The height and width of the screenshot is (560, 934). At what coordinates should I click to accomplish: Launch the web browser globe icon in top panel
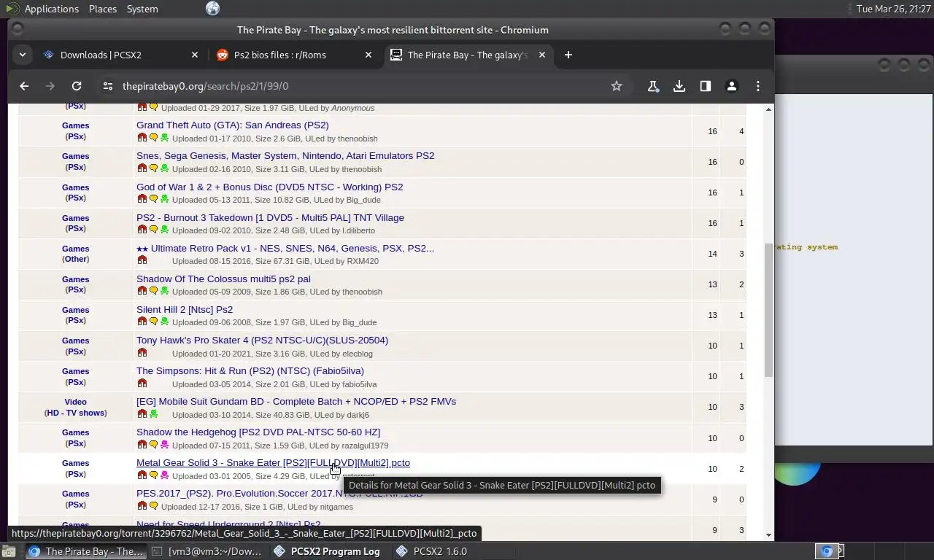pos(212,9)
